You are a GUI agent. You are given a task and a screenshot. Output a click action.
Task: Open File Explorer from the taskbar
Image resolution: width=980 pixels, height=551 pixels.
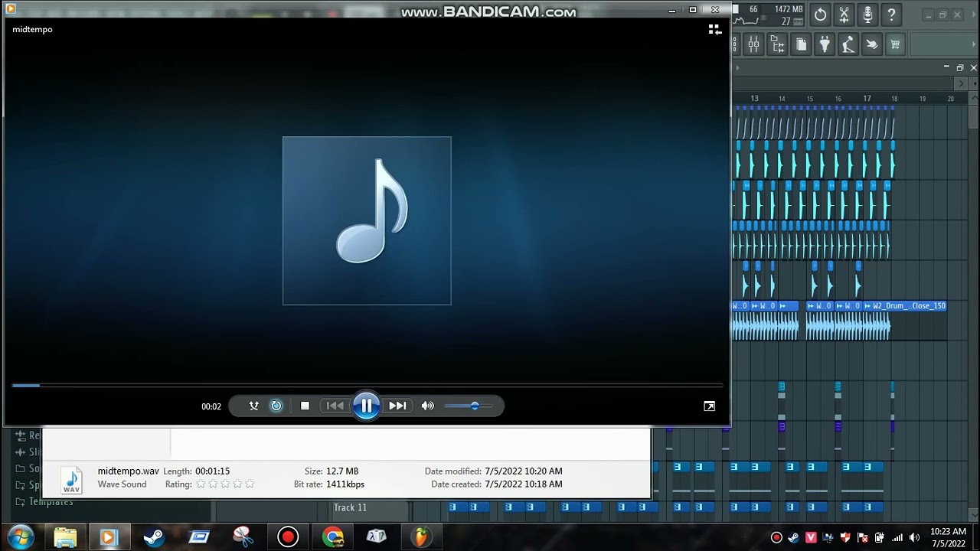tap(65, 537)
